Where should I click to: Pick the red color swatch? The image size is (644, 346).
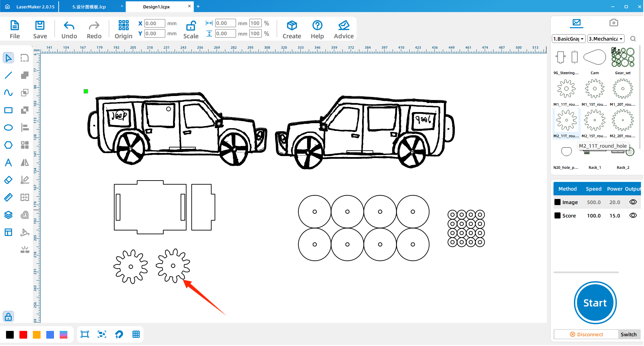[23, 335]
